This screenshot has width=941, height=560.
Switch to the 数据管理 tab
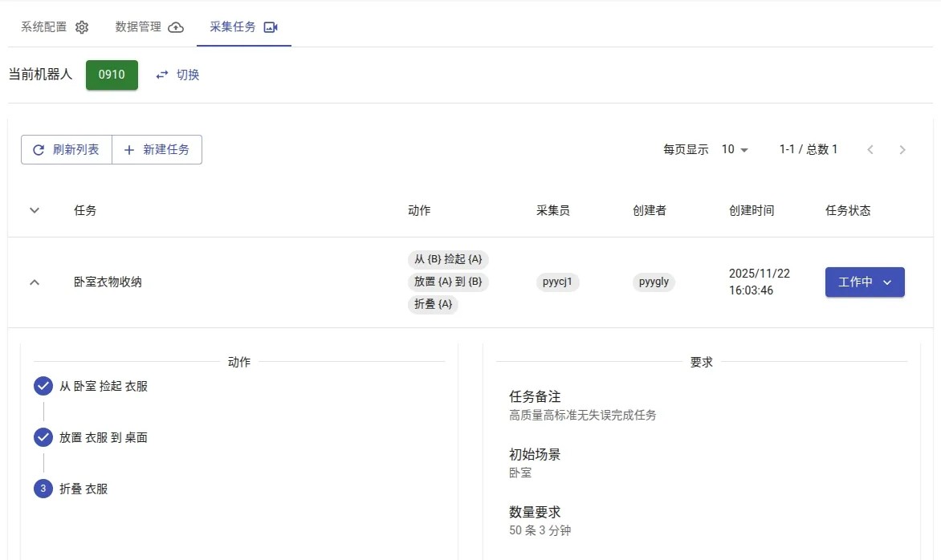click(x=138, y=27)
